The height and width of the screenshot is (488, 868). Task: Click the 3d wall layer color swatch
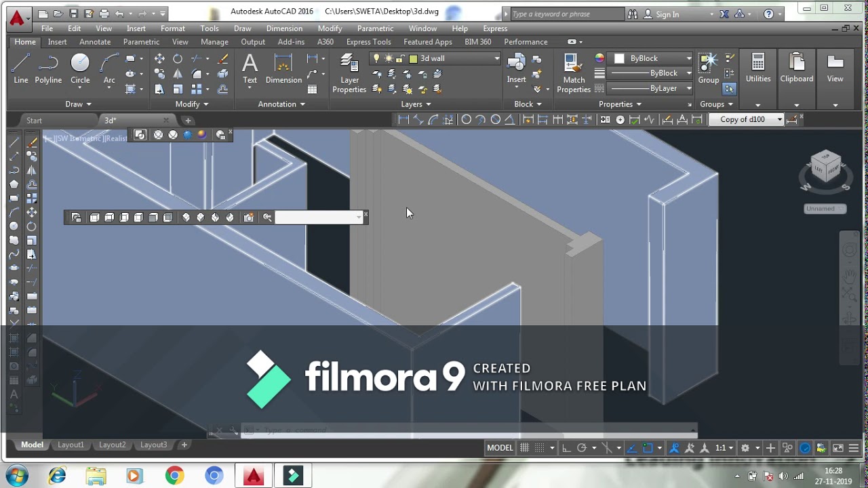(413, 59)
